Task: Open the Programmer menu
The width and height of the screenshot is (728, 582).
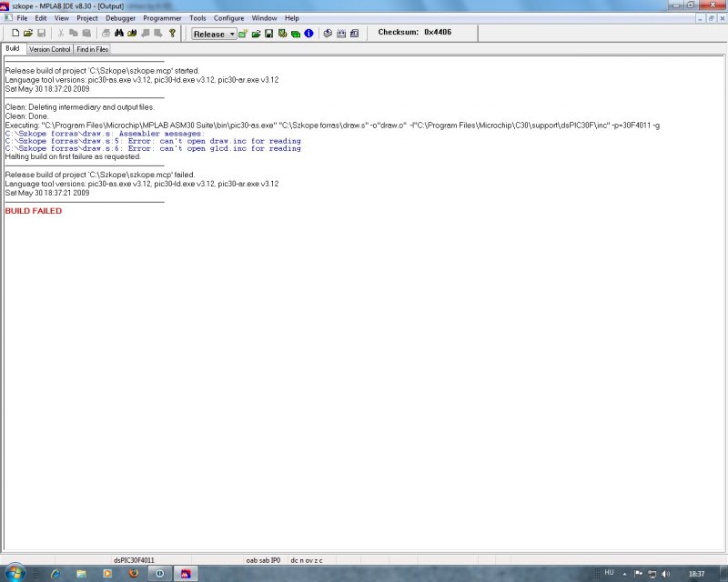Action: [x=162, y=18]
